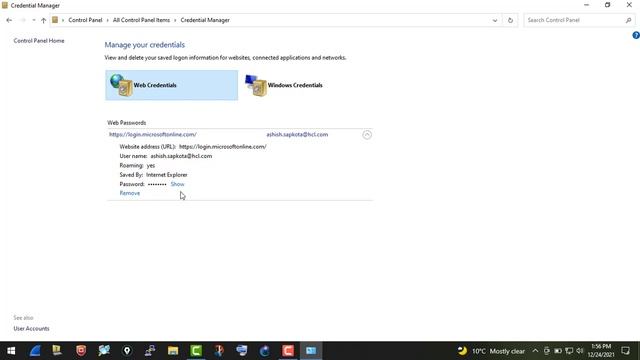640x360 pixels.
Task: Focus the Search Control Panel box
Action: [575, 20]
